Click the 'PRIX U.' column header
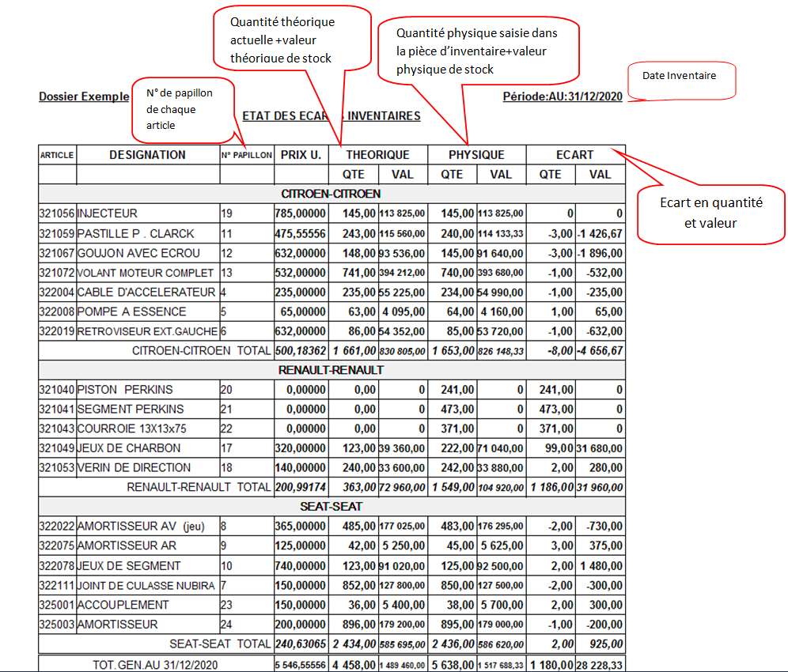Screen dimensions: 788x672 301,155
